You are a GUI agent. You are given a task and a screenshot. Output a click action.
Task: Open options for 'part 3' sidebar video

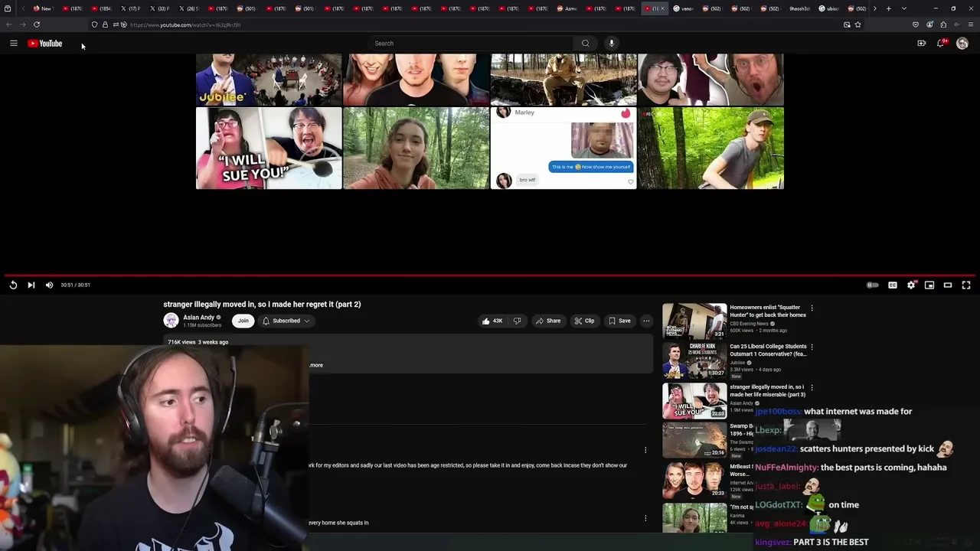pos(812,387)
